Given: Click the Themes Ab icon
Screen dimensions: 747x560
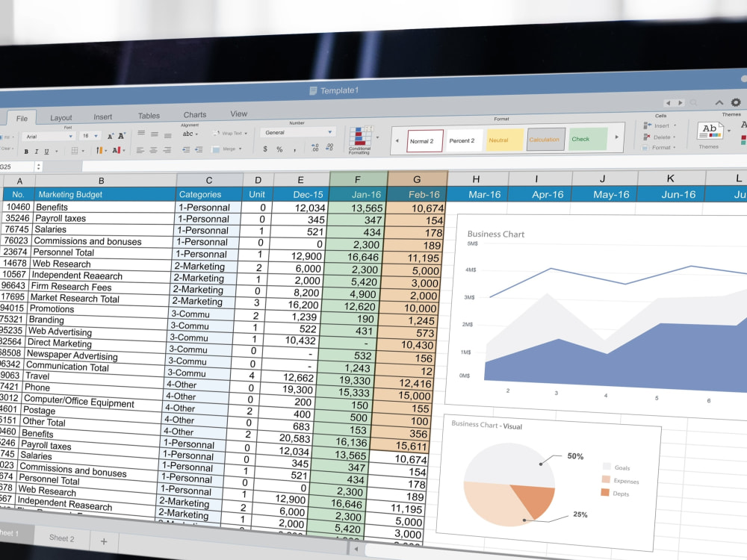Looking at the screenshot, I should pos(710,131).
